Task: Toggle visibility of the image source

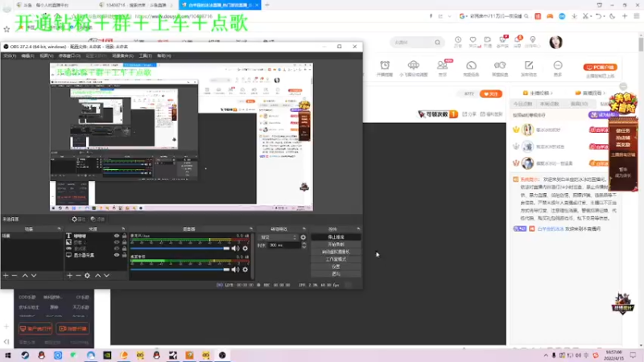Action: pos(117,242)
